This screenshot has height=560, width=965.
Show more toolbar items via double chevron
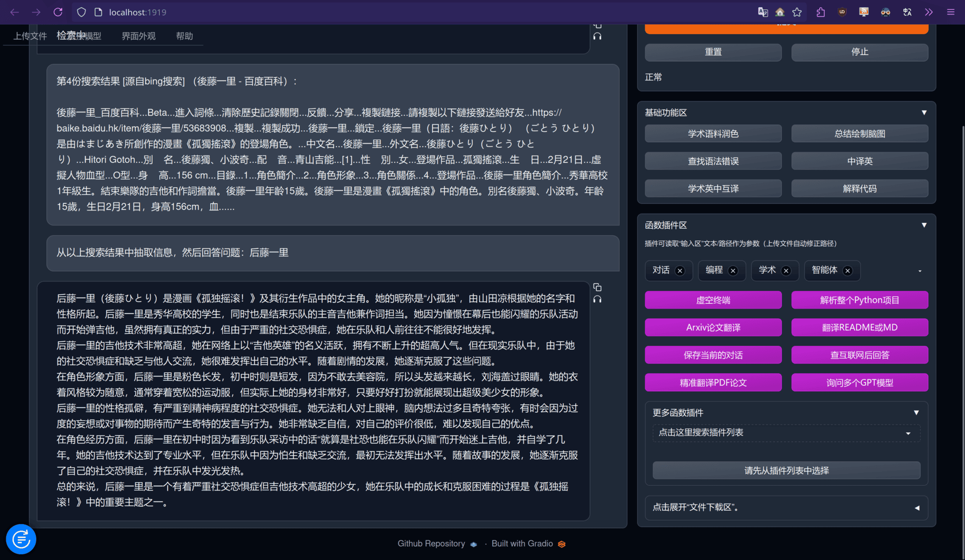[x=929, y=12]
